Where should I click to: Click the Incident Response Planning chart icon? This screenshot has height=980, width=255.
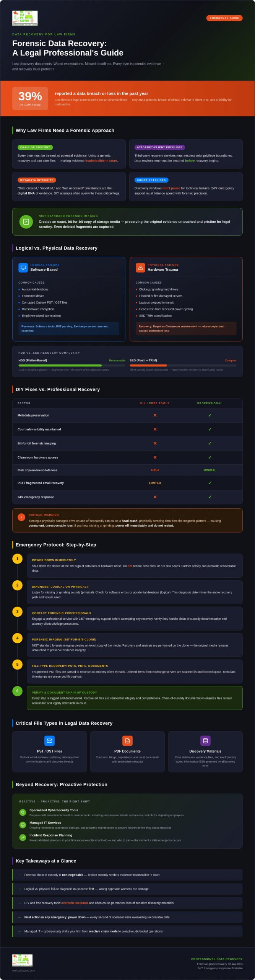pyautogui.click(x=23, y=838)
